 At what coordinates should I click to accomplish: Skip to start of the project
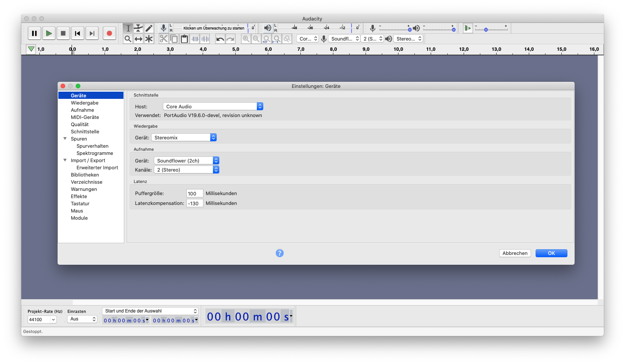pyautogui.click(x=78, y=33)
